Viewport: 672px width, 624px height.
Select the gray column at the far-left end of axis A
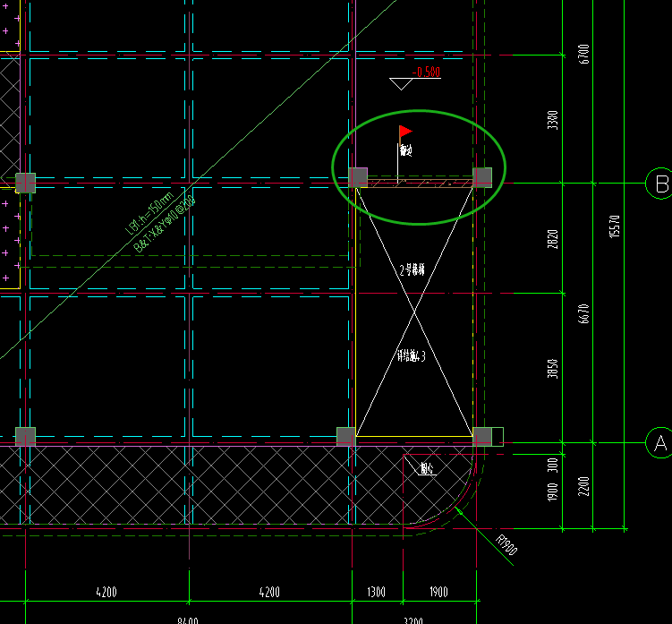(x=26, y=437)
